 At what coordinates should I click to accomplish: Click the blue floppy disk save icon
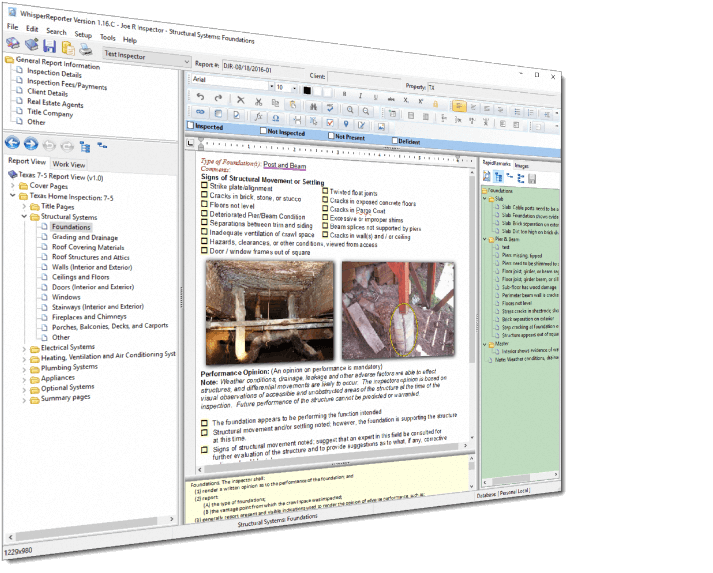(49, 46)
